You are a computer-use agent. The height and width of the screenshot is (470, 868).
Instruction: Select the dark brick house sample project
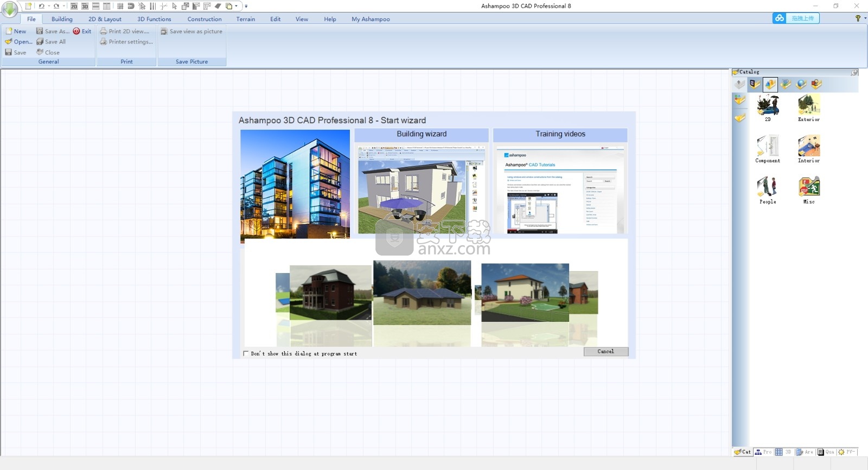[x=330, y=293]
